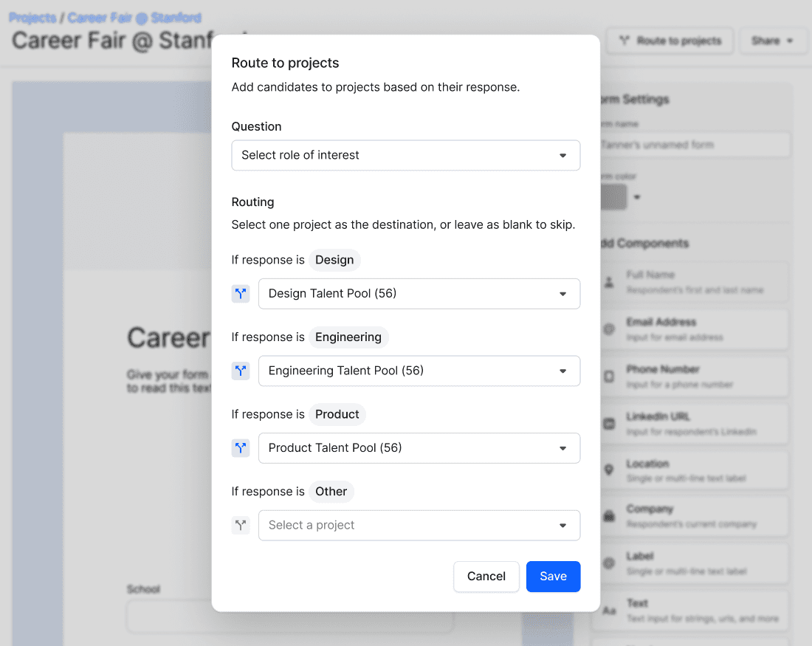Image resolution: width=812 pixels, height=646 pixels.
Task: Save the routing configuration
Action: tap(553, 577)
